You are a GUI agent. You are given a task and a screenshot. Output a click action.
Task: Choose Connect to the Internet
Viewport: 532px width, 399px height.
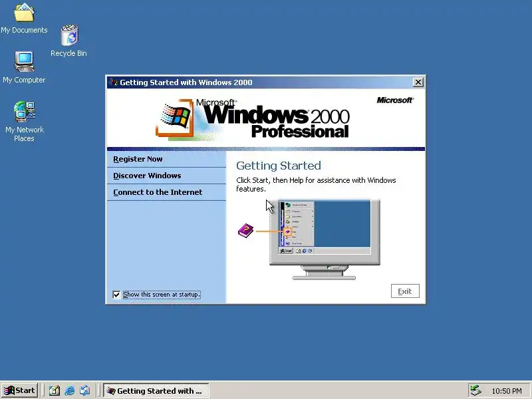tap(166, 192)
